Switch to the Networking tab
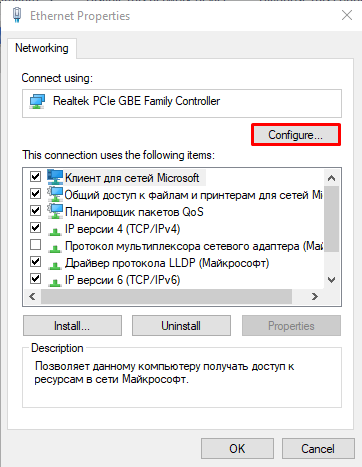This screenshot has height=467, width=362. coord(42,48)
